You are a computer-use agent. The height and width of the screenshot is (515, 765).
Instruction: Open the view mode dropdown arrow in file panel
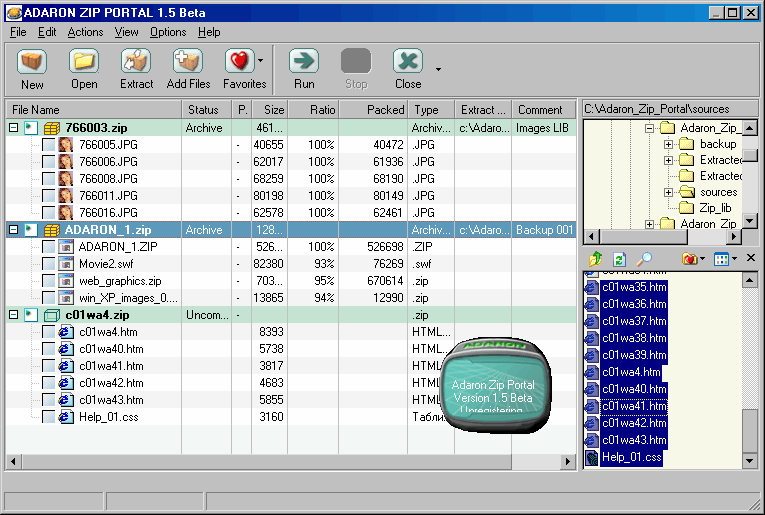pyautogui.click(x=734, y=258)
